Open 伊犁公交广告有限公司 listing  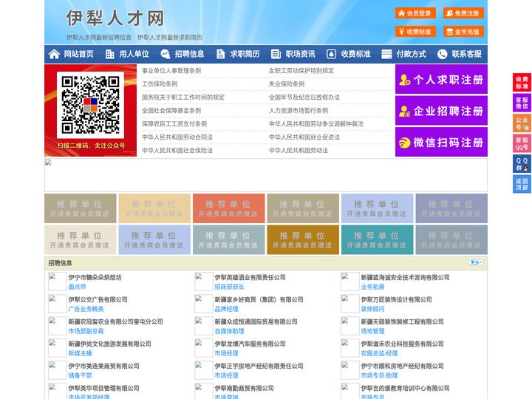point(98,299)
